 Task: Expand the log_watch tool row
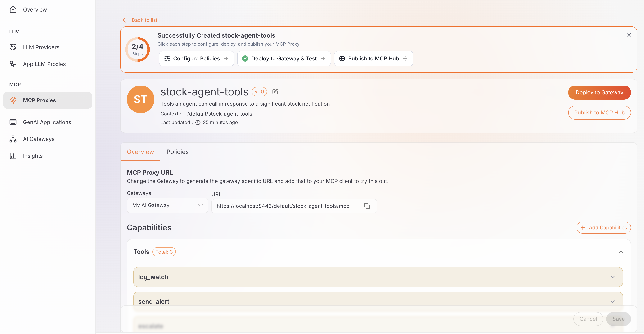[378, 277]
